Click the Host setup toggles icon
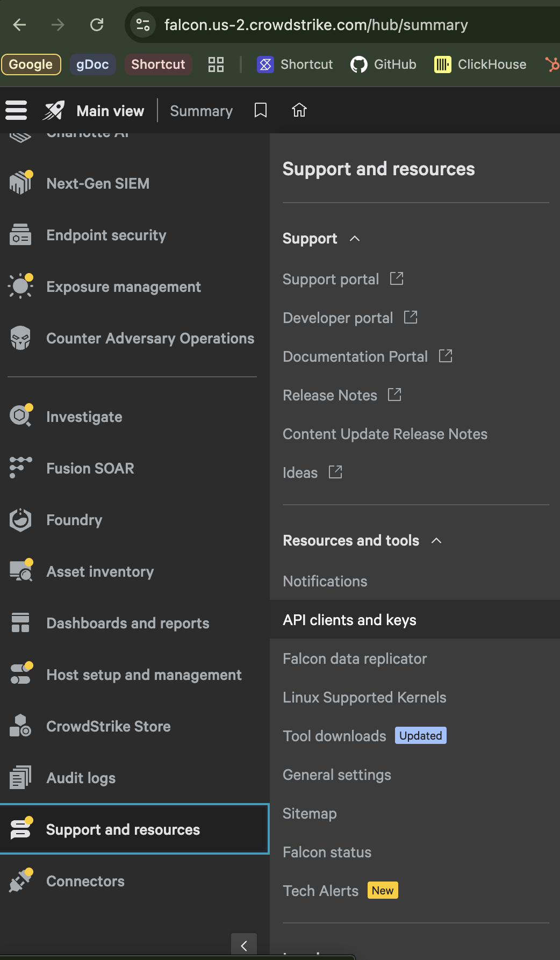This screenshot has width=560, height=960. pos(21,674)
